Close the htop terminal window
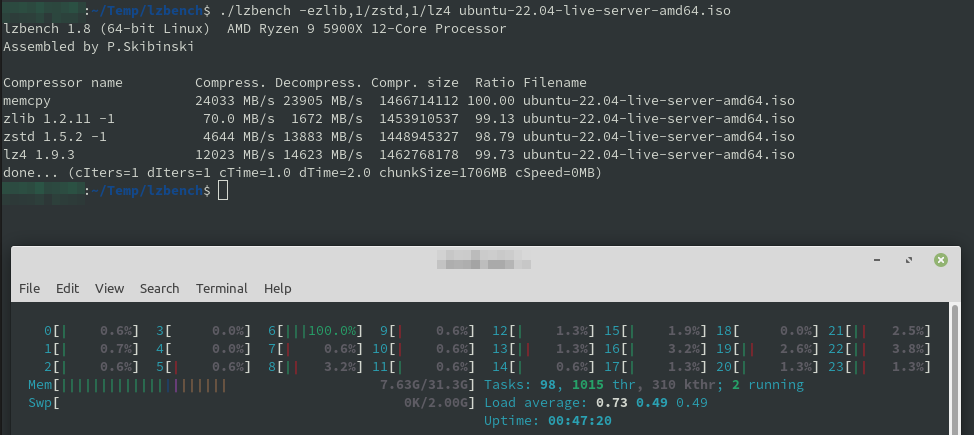974x435 pixels. tap(940, 260)
